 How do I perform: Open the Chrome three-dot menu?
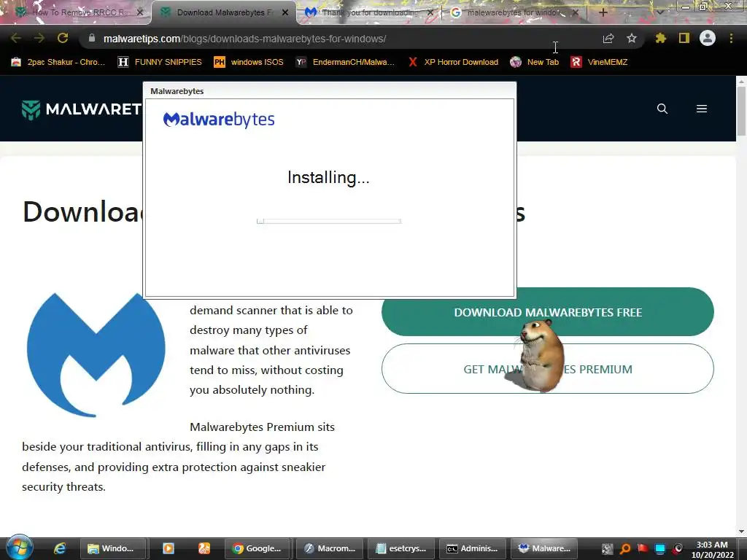(731, 38)
